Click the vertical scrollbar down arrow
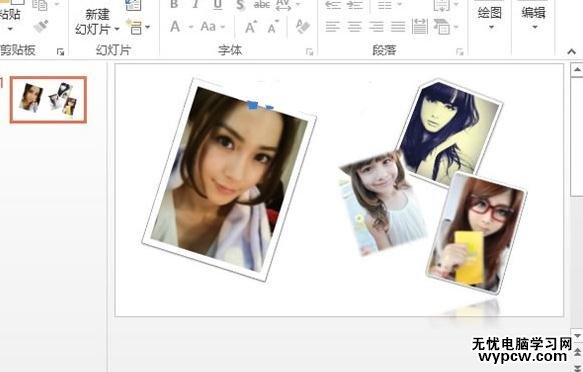This screenshot has width=583, height=372. pyautogui.click(x=577, y=336)
